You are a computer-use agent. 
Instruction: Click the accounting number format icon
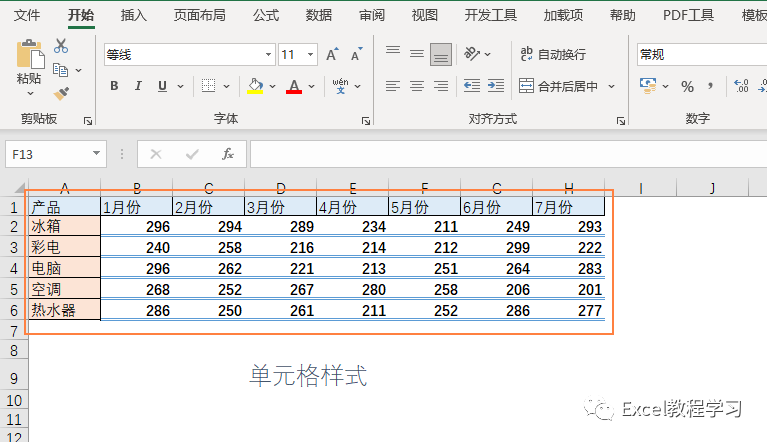[x=648, y=86]
